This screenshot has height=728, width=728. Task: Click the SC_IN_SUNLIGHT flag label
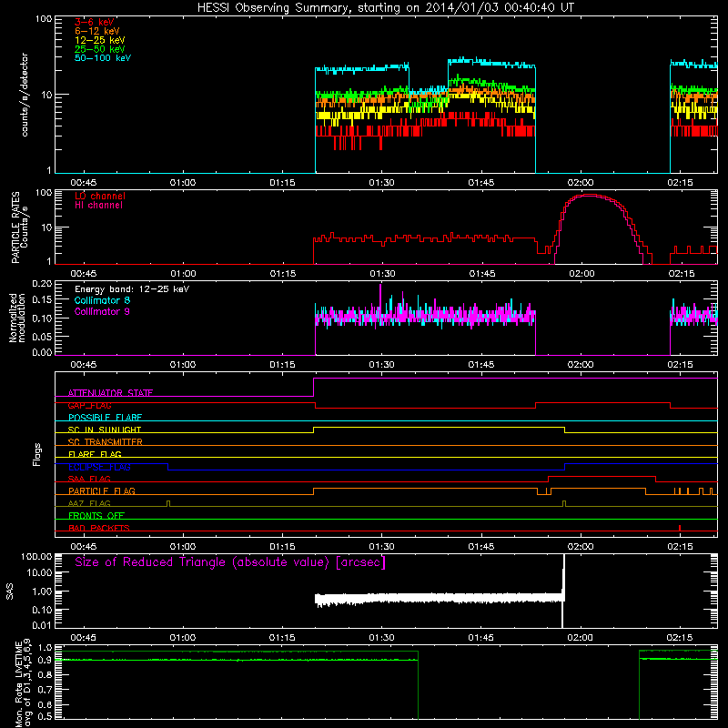(x=105, y=430)
